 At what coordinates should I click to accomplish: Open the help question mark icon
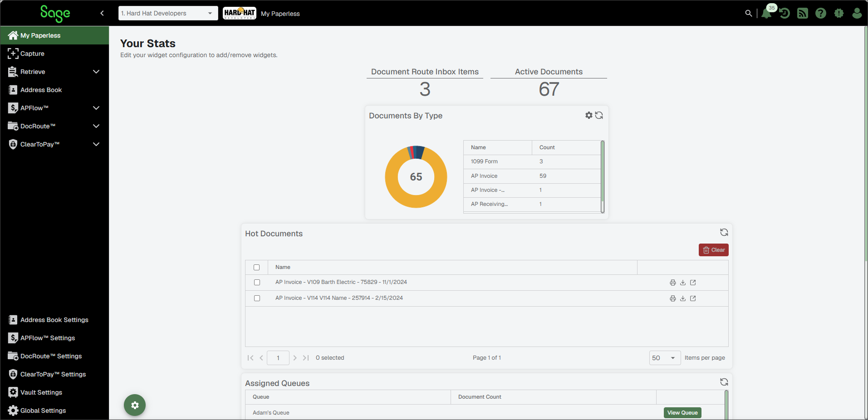(x=821, y=13)
